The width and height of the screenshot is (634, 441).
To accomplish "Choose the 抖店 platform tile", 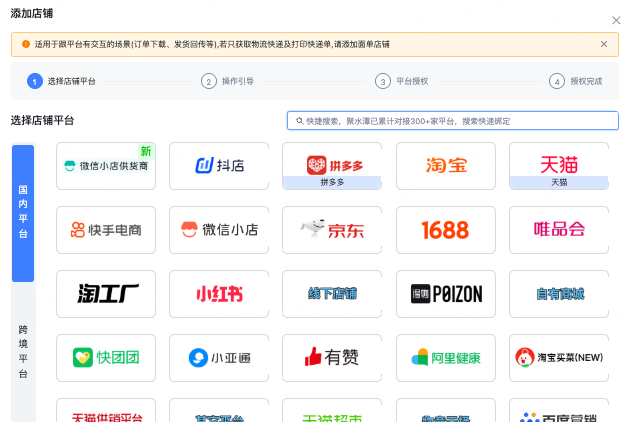I will point(219,166).
